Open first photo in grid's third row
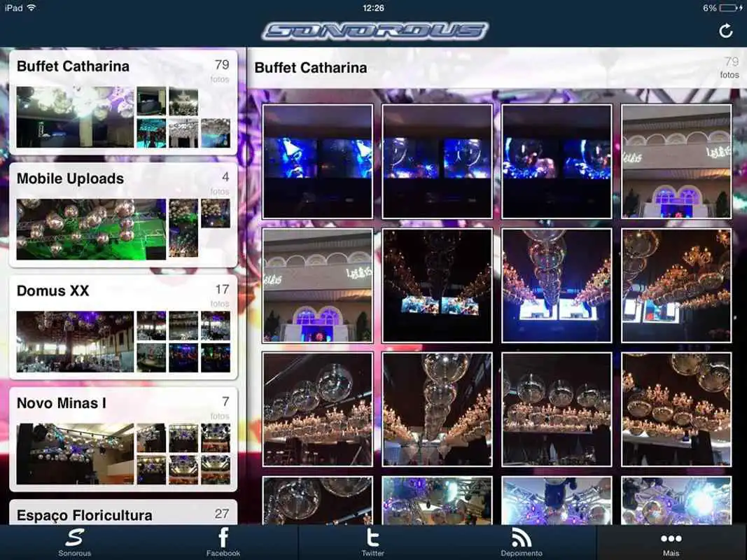The width and height of the screenshot is (747, 560). [318, 409]
